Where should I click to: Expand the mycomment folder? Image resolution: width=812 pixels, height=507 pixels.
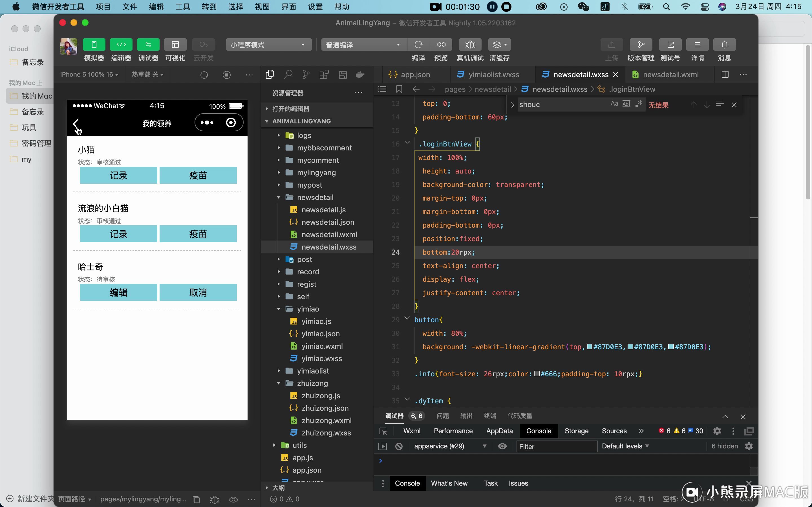[x=317, y=160]
